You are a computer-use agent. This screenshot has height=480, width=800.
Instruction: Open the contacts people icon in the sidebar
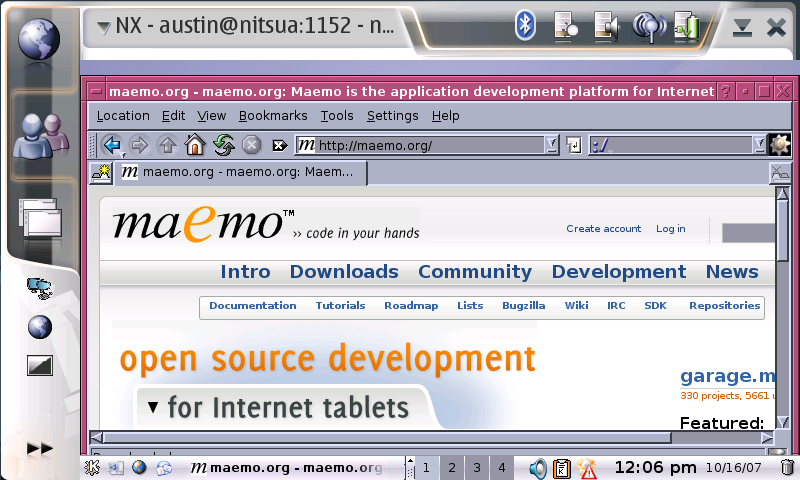point(41,136)
